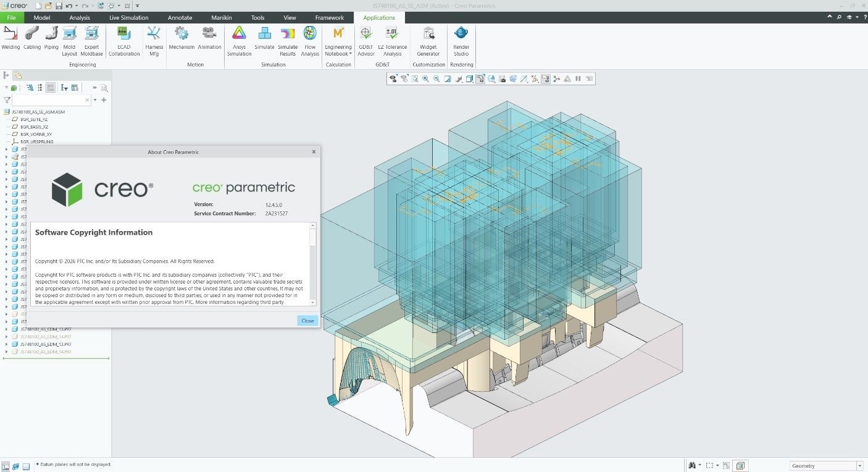
Task: Click Zoom Out on graphics toolbar
Action: click(436, 78)
